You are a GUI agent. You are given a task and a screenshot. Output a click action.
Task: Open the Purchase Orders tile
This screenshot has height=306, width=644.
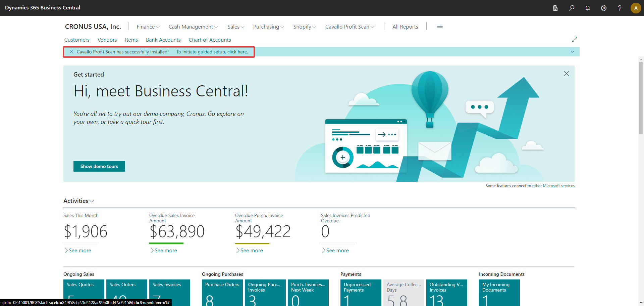(x=222, y=292)
